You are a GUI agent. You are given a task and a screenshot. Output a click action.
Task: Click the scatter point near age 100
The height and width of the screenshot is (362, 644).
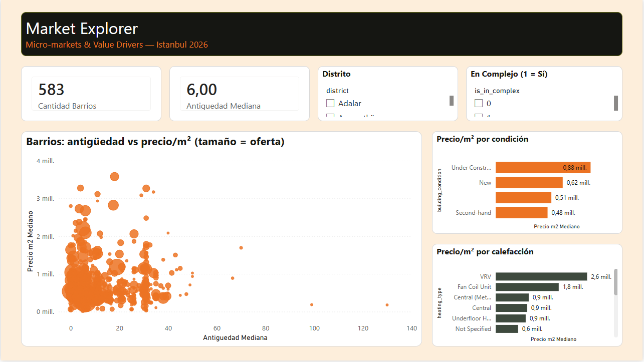point(312,304)
